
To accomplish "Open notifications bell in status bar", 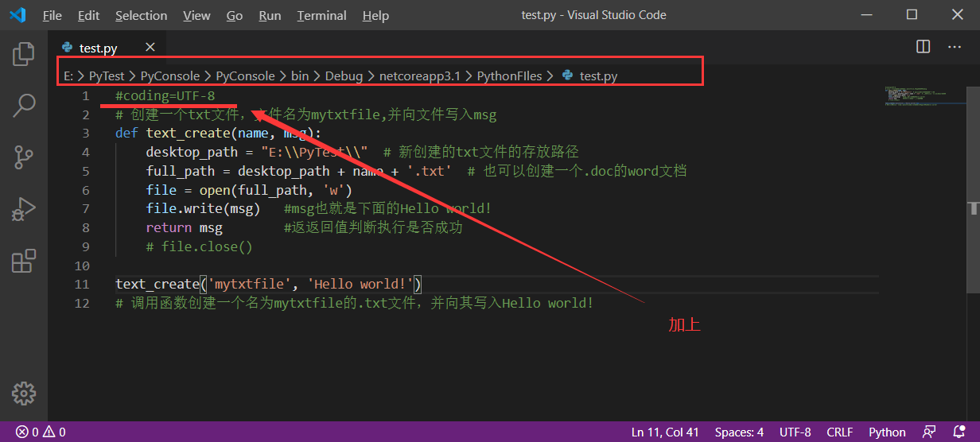I will [x=959, y=432].
